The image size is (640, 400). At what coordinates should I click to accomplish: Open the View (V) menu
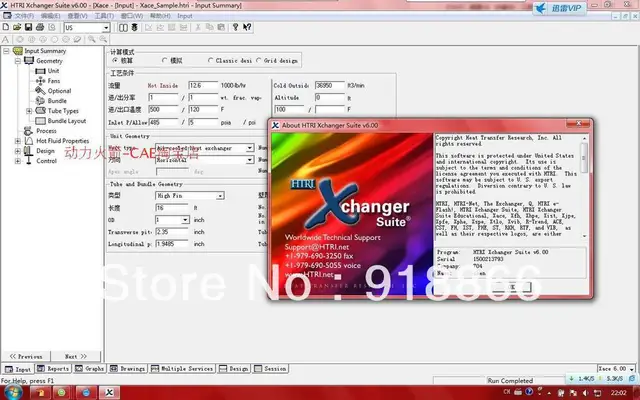coord(77,16)
